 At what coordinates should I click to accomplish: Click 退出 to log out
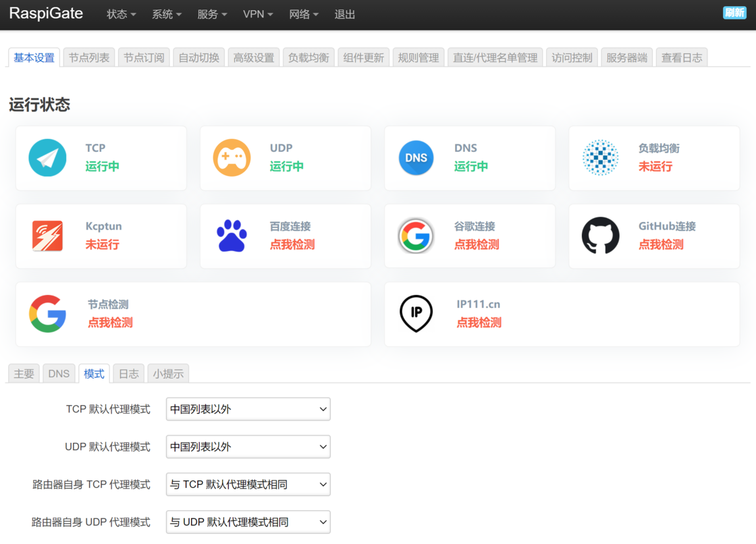[344, 14]
